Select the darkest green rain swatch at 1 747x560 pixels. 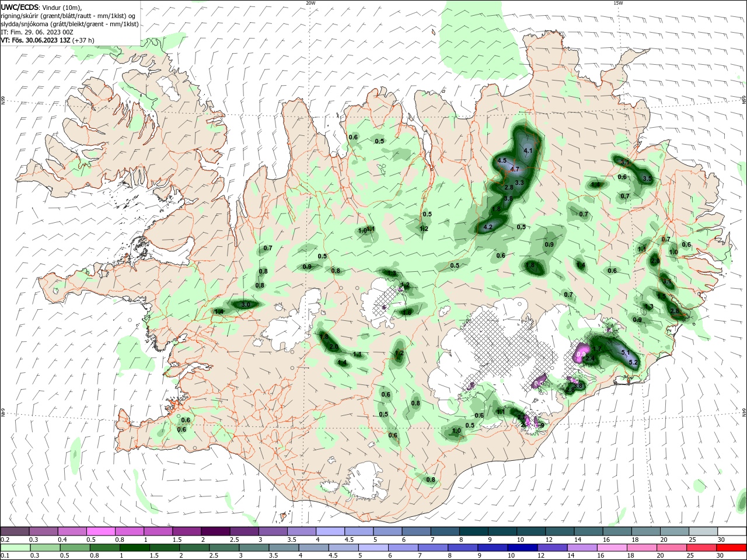[135, 548]
